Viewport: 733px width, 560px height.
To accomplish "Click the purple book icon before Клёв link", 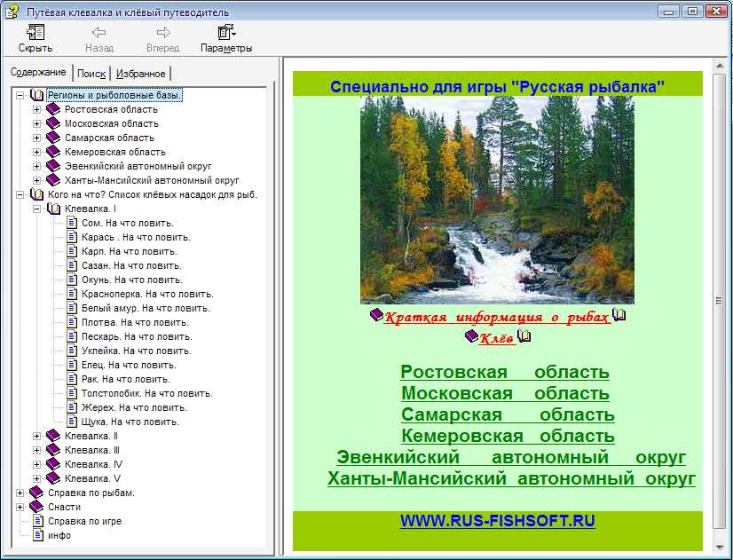I will point(471,337).
